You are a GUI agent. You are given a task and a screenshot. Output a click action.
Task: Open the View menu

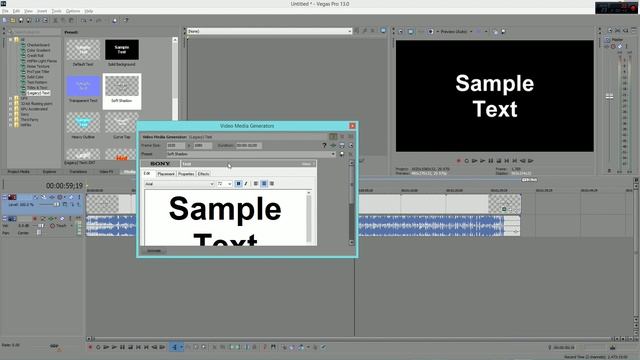click(28, 11)
